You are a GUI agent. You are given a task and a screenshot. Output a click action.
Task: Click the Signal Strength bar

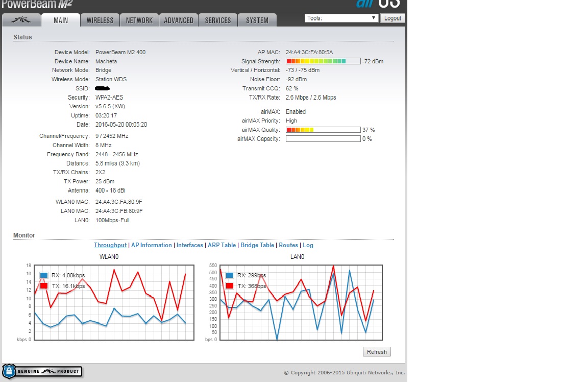323,61
